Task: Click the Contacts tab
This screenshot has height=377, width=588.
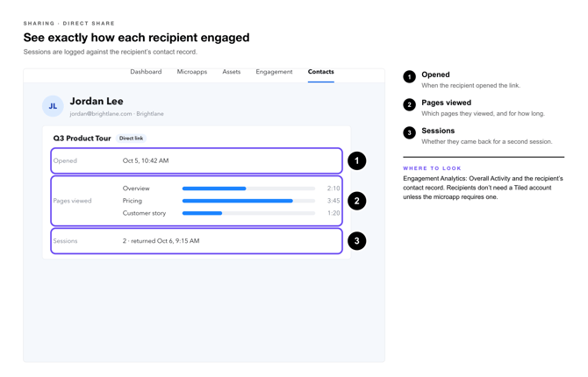Action: [x=321, y=72]
